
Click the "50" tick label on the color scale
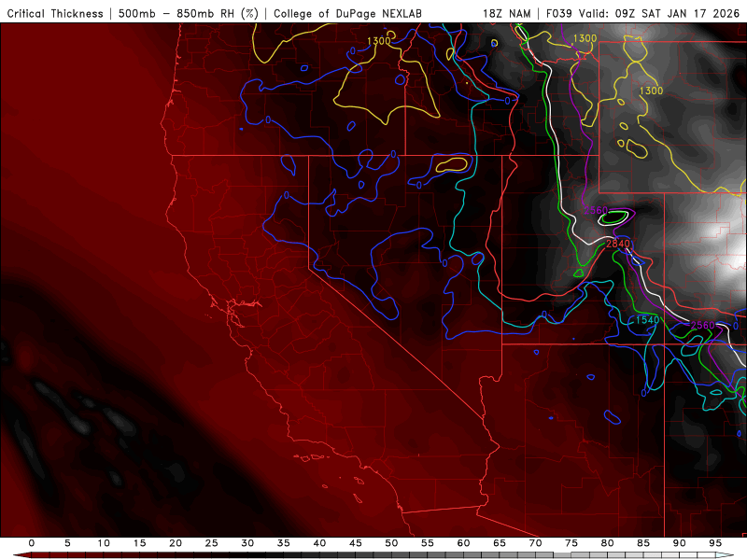[x=391, y=543]
